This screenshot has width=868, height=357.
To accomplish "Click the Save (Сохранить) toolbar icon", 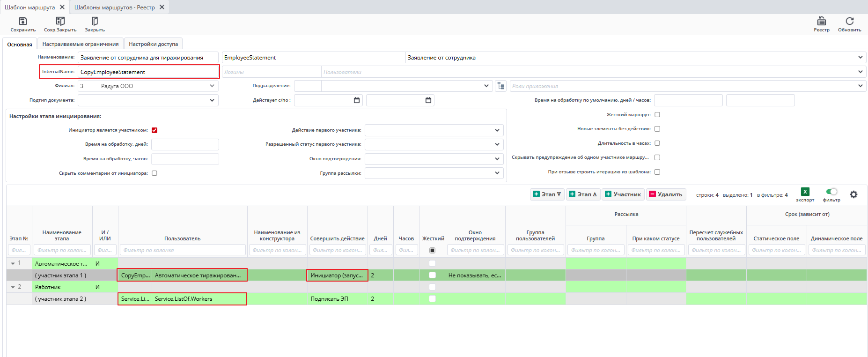I will (22, 22).
